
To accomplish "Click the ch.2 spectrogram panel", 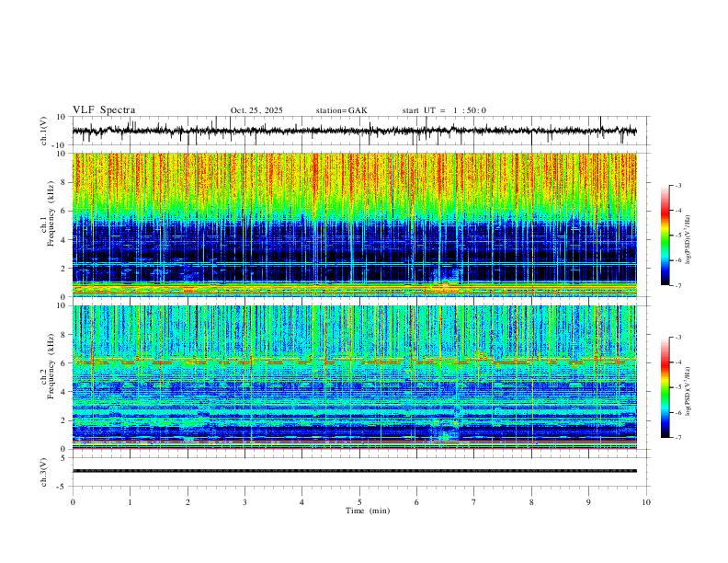I will click(x=354, y=377).
